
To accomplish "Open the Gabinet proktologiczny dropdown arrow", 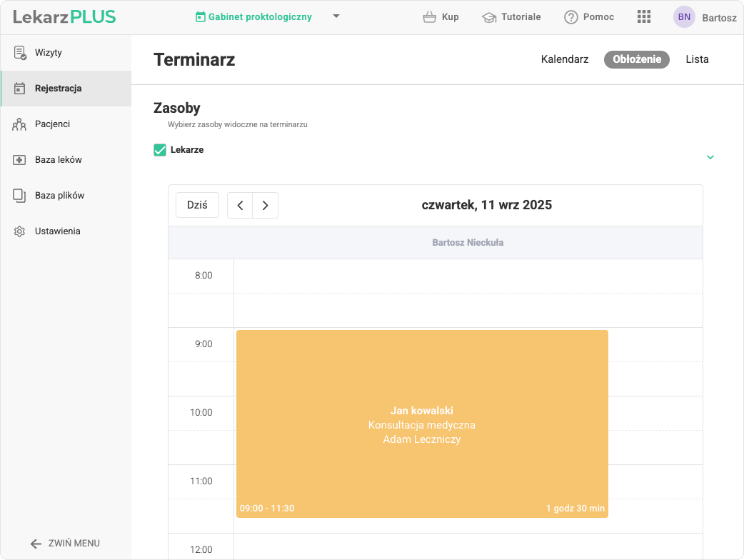I will tap(336, 16).
